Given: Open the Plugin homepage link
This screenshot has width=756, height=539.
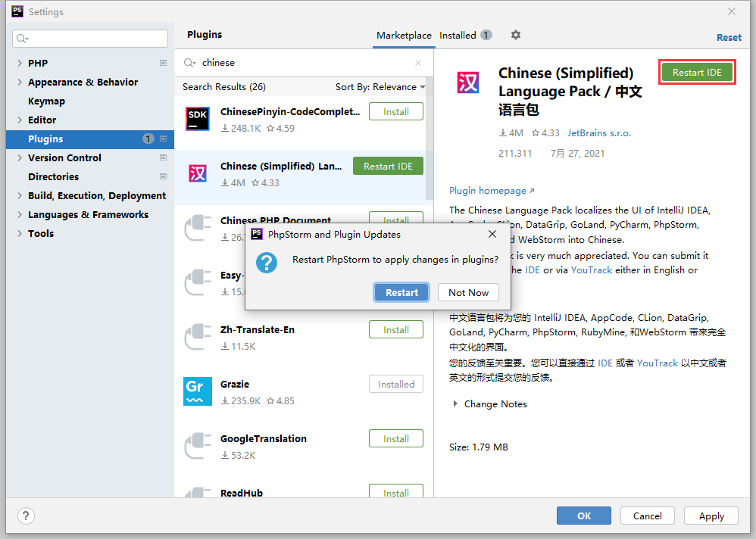Looking at the screenshot, I should pos(492,191).
